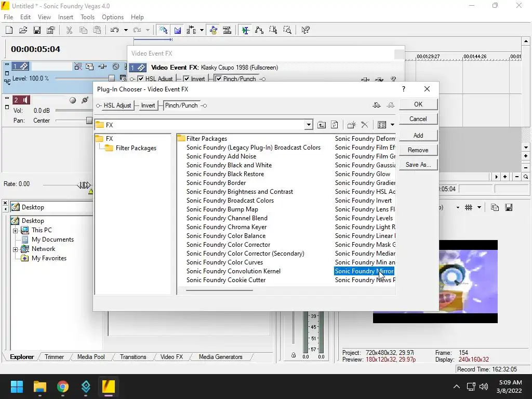Click the track 1 Level slider handle

pos(112,78)
